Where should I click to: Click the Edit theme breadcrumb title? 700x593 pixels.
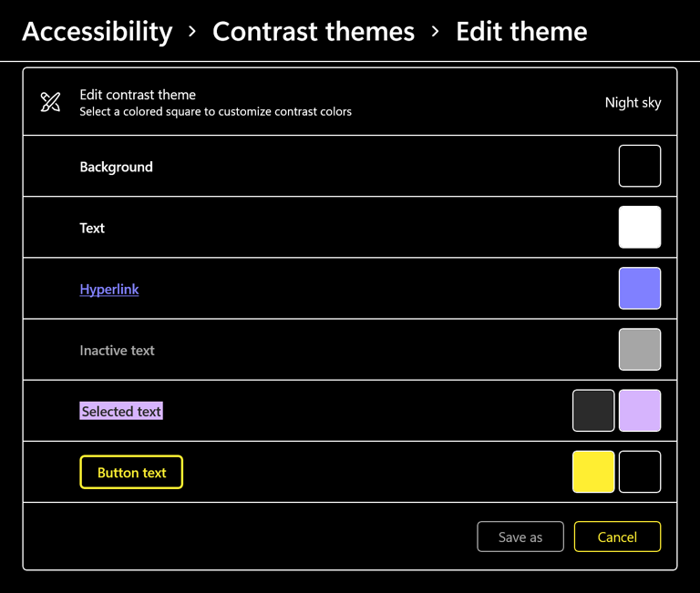pos(521,32)
